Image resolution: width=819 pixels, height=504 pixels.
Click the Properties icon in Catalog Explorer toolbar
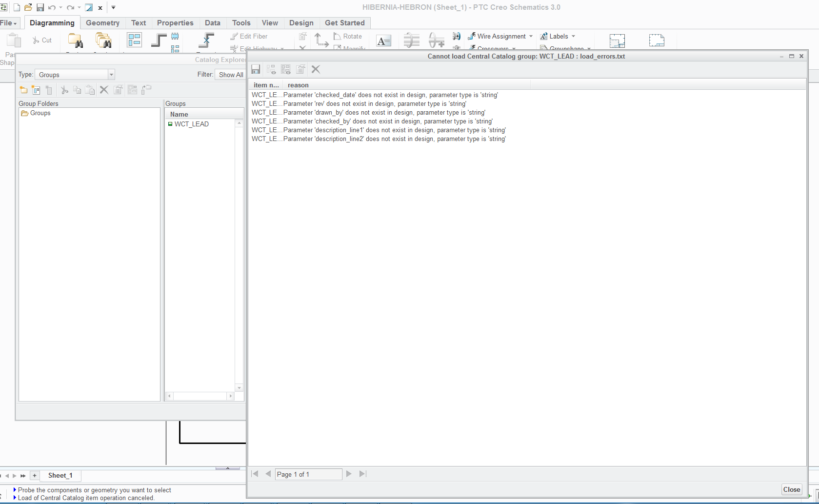118,90
